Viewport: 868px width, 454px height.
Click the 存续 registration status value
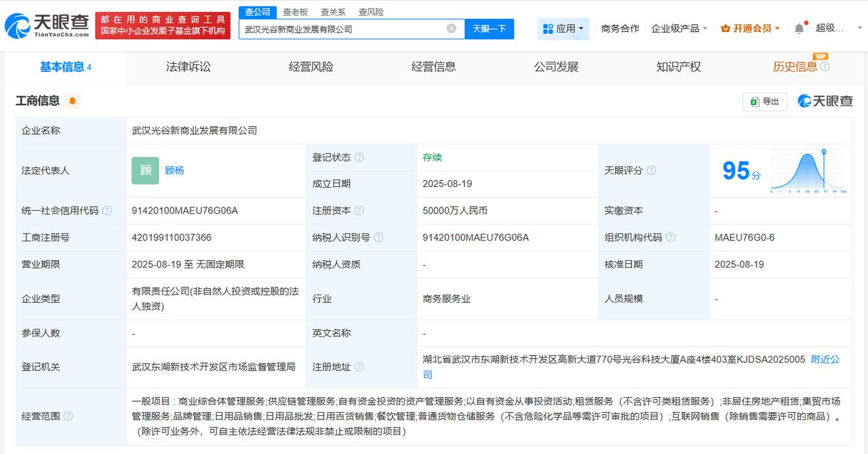(x=432, y=157)
